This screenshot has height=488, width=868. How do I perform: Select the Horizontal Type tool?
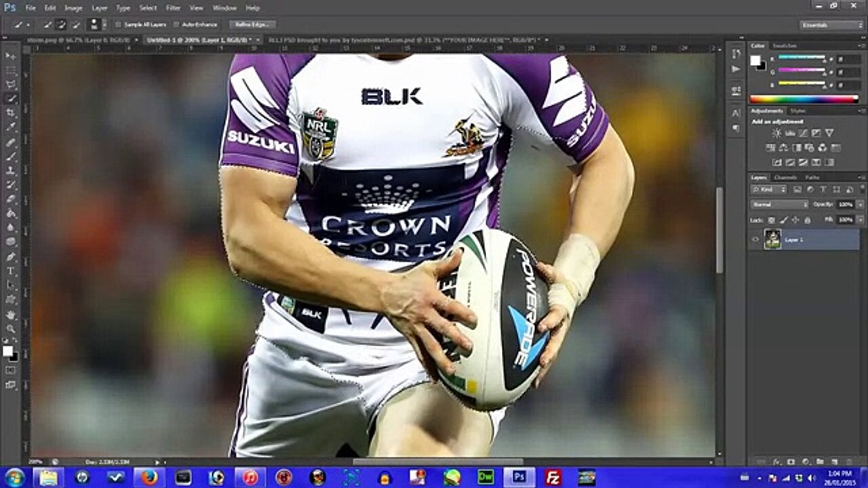[11, 270]
